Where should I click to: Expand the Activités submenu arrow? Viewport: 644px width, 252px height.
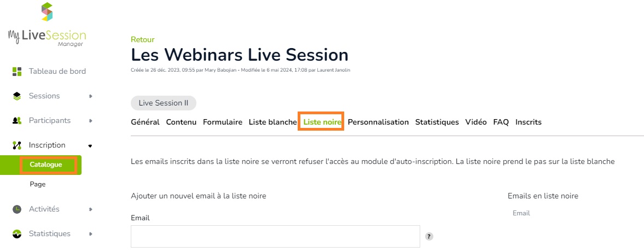click(x=90, y=209)
